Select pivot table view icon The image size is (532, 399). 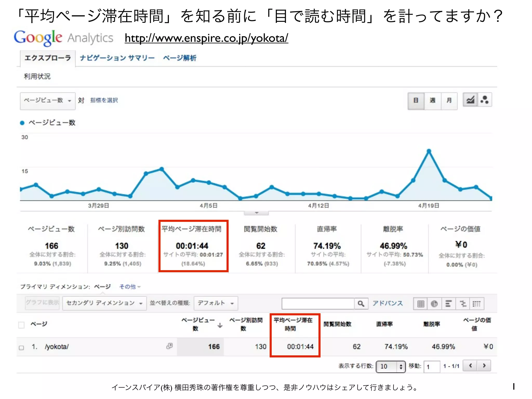(477, 303)
